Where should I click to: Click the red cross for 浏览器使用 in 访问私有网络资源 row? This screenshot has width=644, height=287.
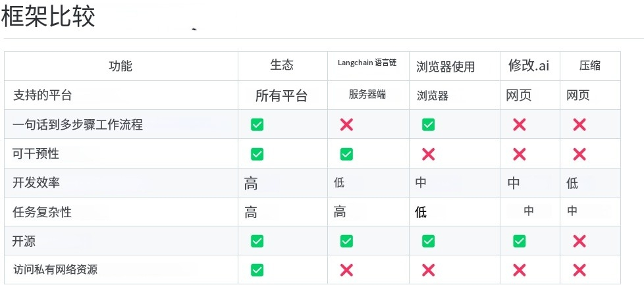click(428, 270)
